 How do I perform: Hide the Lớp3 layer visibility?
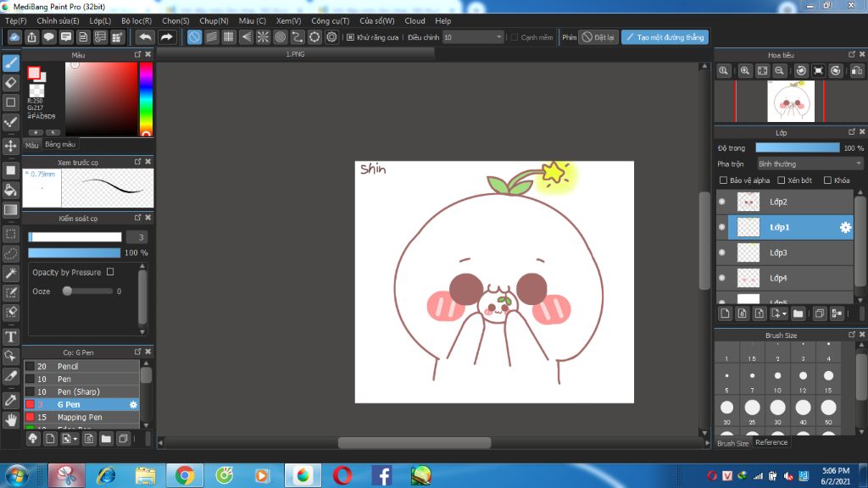722,252
